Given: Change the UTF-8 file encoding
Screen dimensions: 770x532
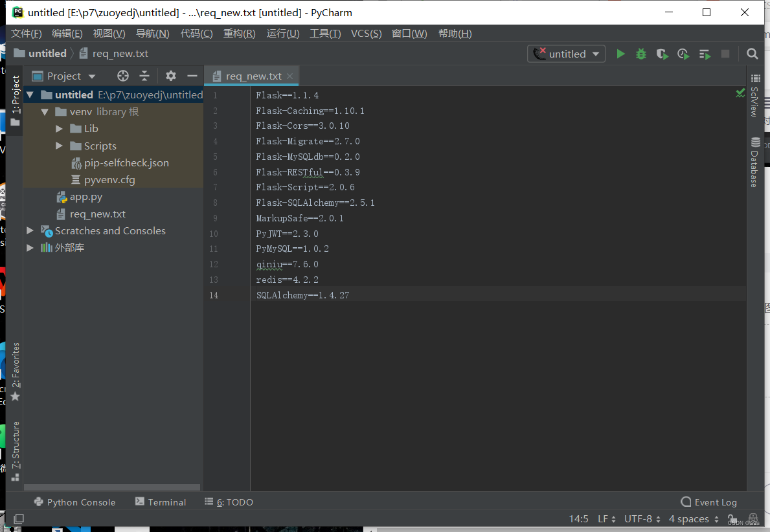Looking at the screenshot, I should coord(642,519).
